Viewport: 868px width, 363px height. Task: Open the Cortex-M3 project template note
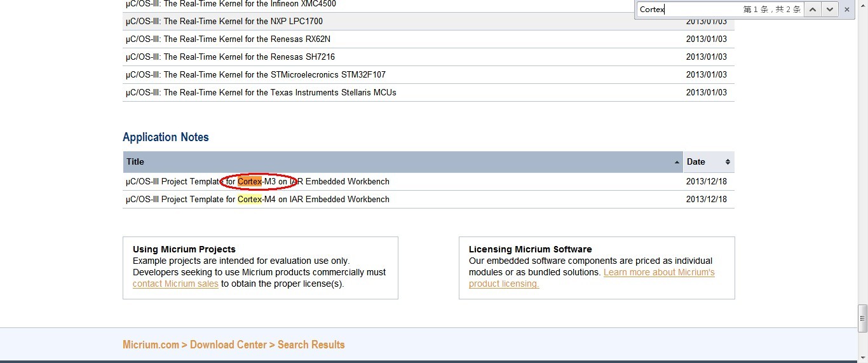pos(257,181)
